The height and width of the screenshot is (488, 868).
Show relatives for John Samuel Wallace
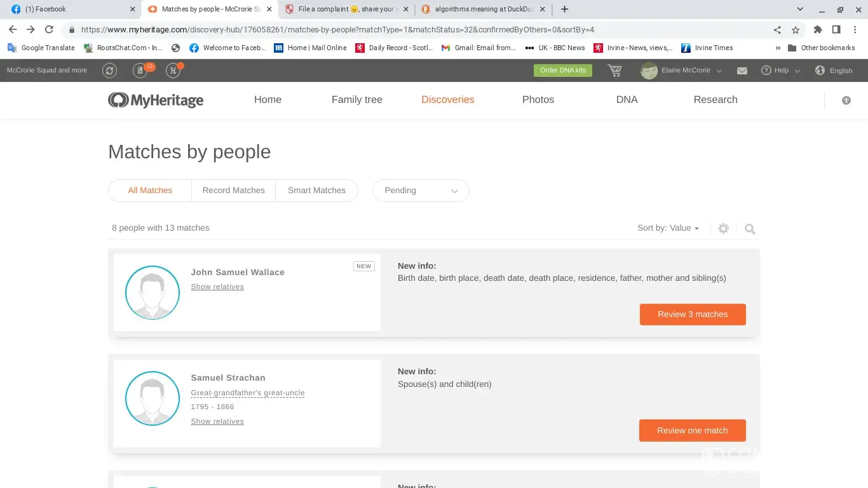(x=217, y=287)
